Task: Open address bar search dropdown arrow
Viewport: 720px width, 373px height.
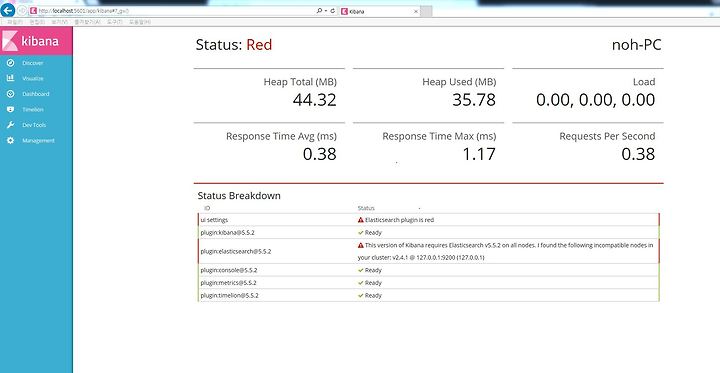Action: pyautogui.click(x=326, y=11)
